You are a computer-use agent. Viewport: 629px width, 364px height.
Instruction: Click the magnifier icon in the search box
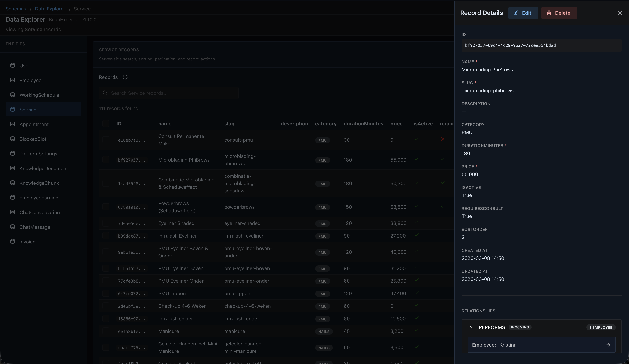[105, 93]
